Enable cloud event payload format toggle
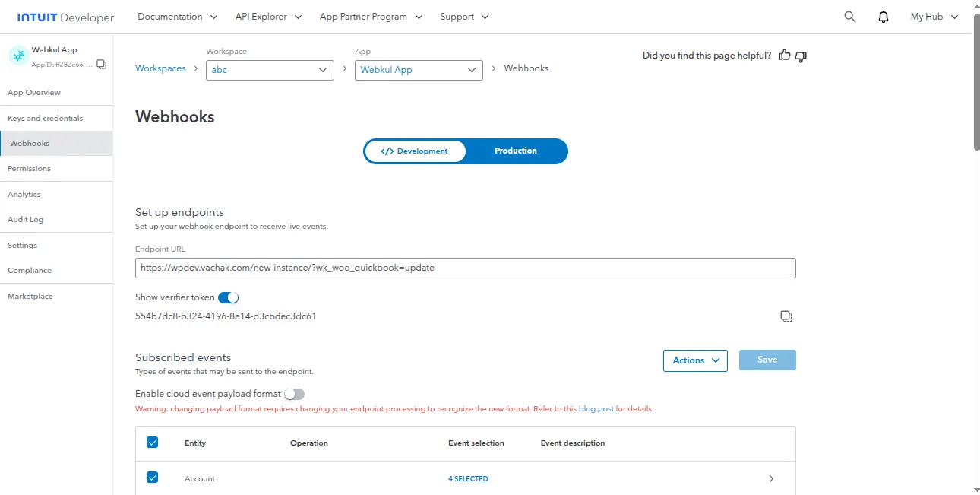The width and height of the screenshot is (980, 495). click(294, 394)
